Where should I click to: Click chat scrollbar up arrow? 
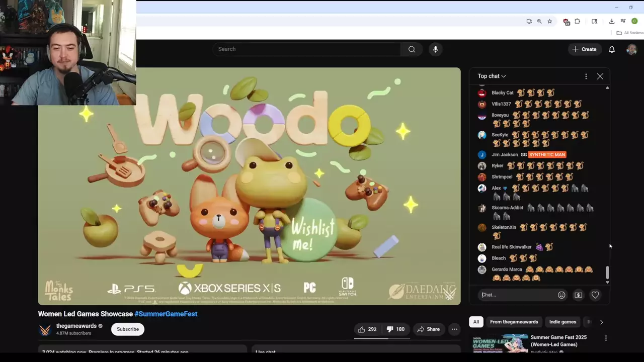point(607,88)
